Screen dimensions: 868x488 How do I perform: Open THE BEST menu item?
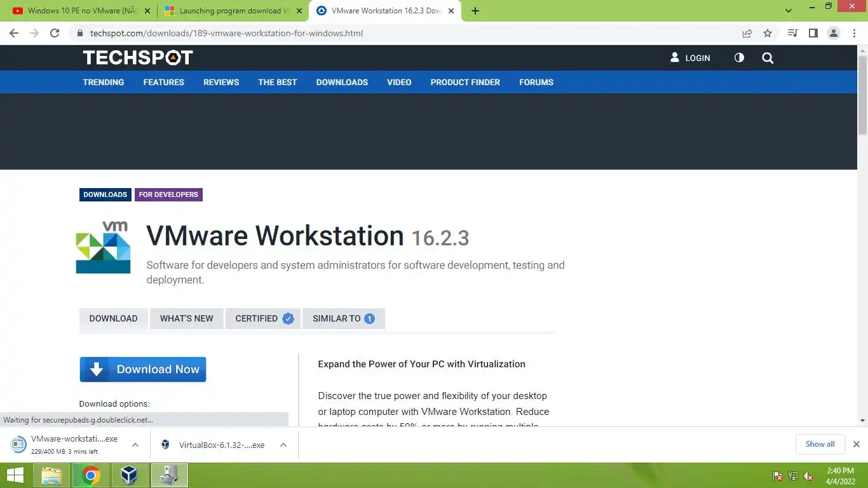278,82
